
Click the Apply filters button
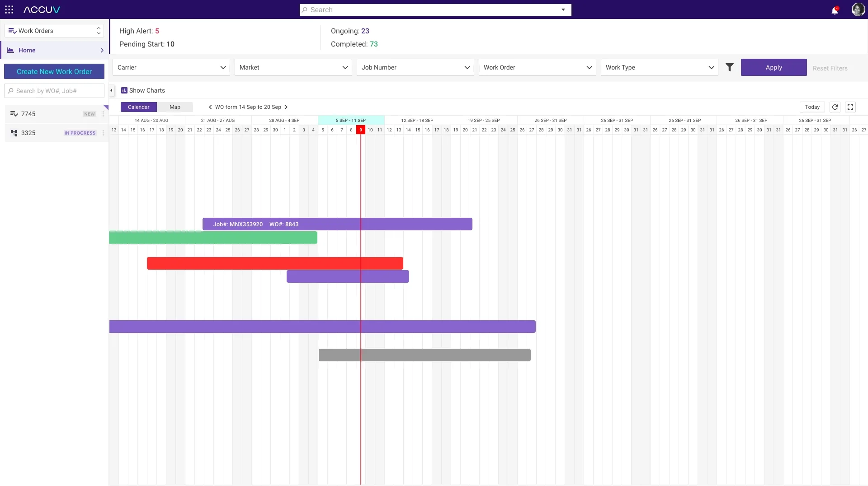click(774, 67)
